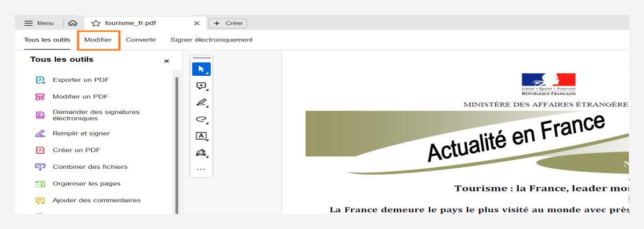Screen dimensions: 644x229
Task: Close the Tous les outils panel
Action: tap(167, 61)
